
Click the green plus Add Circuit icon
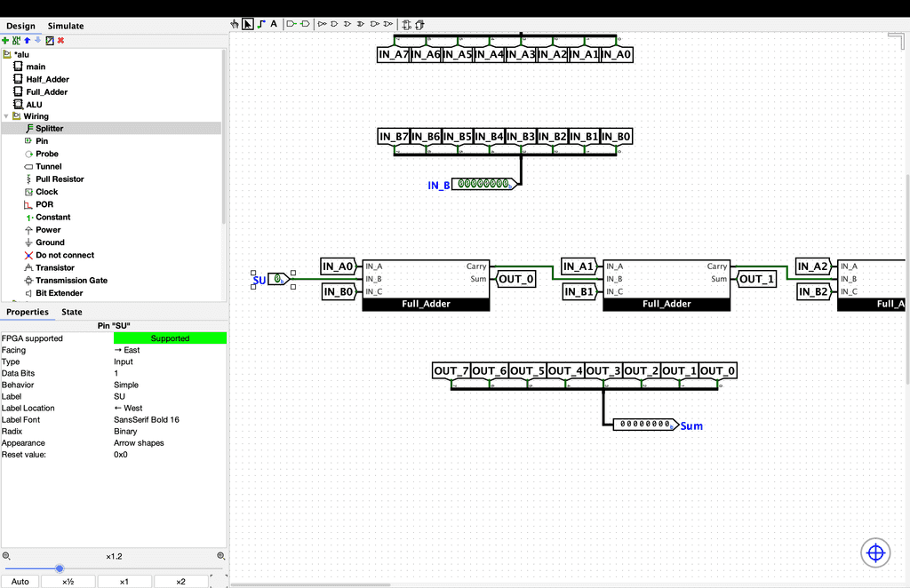(5, 40)
